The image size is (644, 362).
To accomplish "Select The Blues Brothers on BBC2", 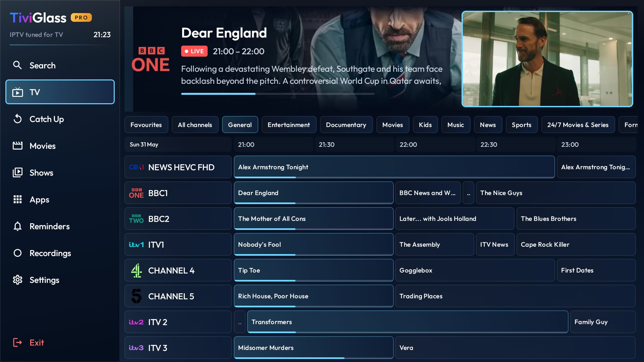I will point(576,219).
